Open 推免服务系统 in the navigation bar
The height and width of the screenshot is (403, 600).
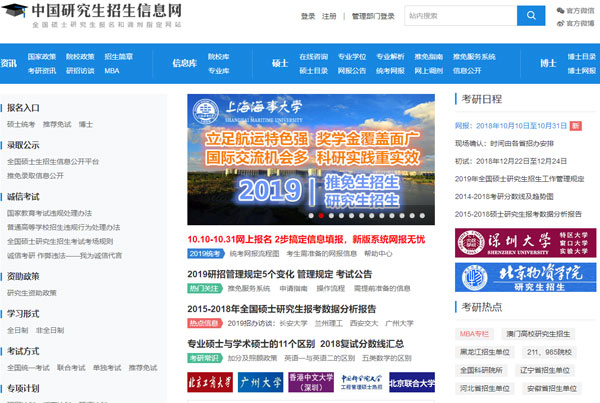(474, 57)
